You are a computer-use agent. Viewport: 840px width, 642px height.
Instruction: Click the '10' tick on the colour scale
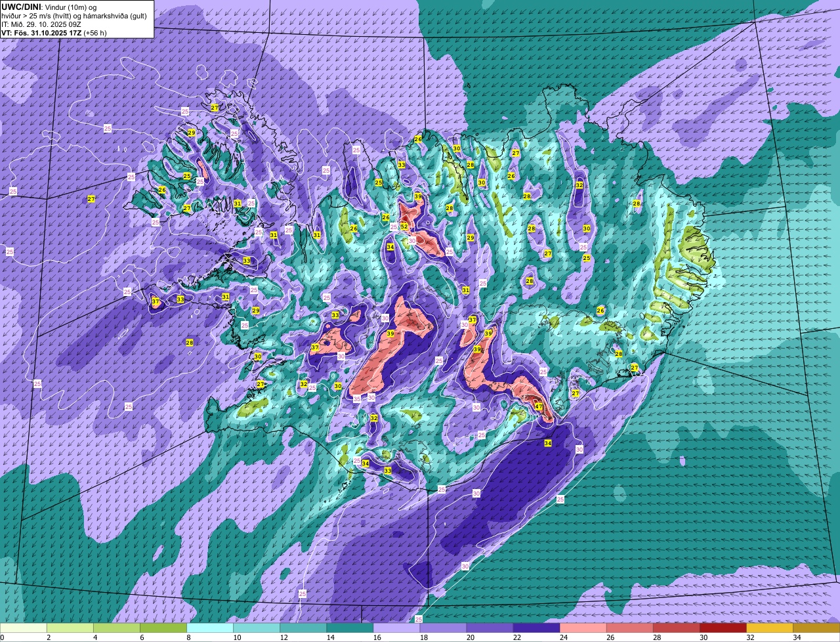click(x=236, y=637)
